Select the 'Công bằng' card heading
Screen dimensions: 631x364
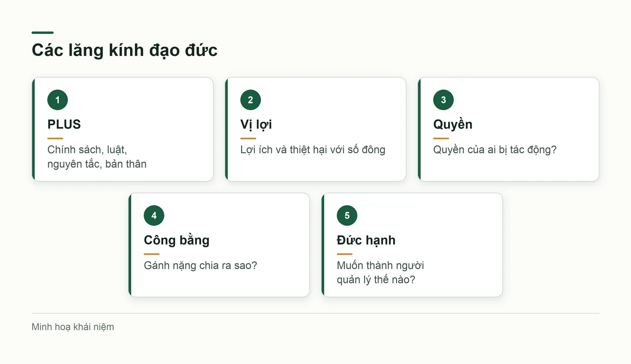pos(177,240)
